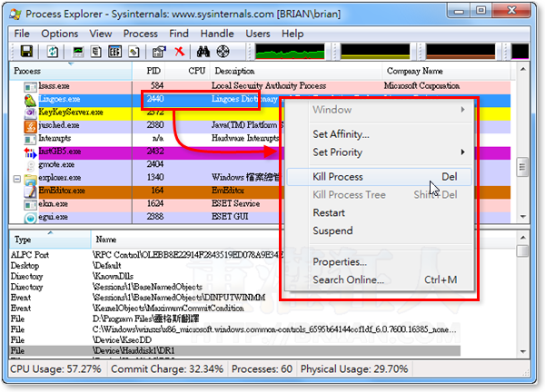Select the \Device\Harddisk1\DR1 file row
This screenshot has width=545, height=392.
pos(235,350)
